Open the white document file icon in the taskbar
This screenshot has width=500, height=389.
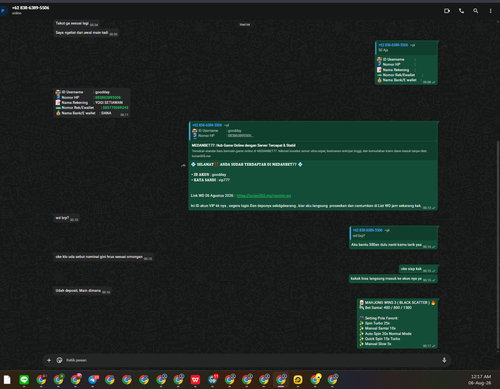(x=7, y=380)
